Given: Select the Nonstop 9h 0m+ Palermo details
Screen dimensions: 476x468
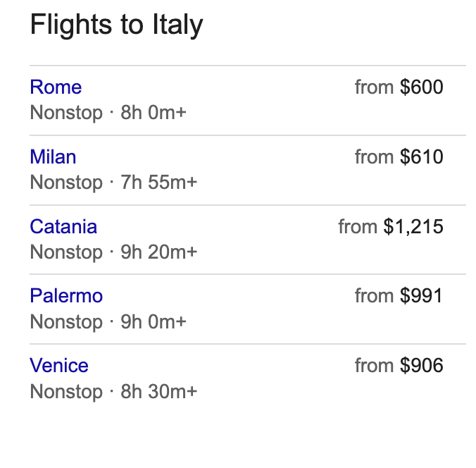Looking at the screenshot, I should pyautogui.click(x=108, y=322).
